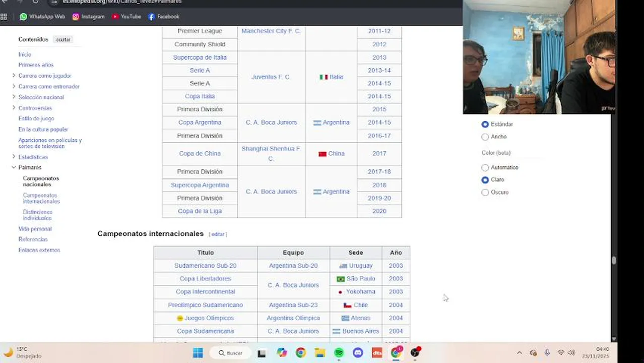
Task: Open File Explorer from the taskbar
Action: [x=320, y=353]
